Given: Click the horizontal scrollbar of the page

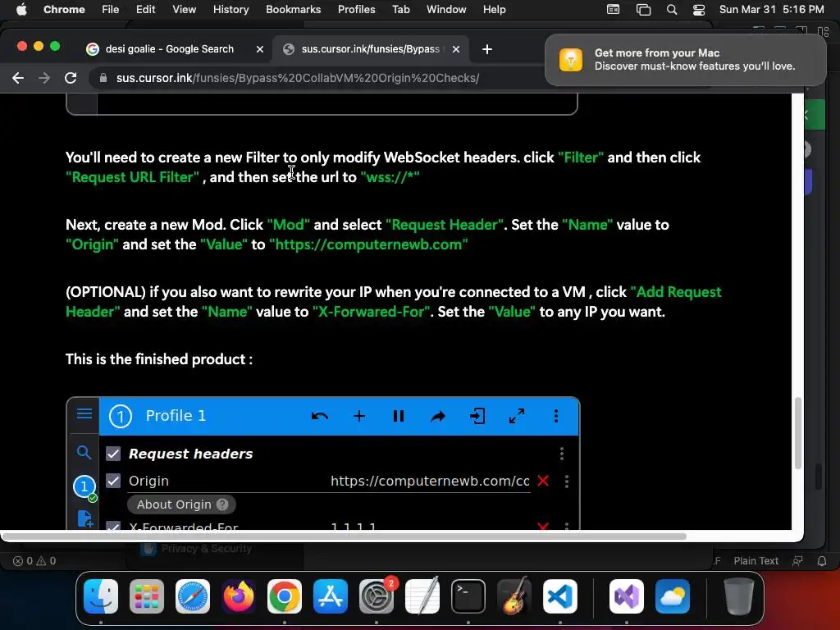Looking at the screenshot, I should tap(345, 536).
